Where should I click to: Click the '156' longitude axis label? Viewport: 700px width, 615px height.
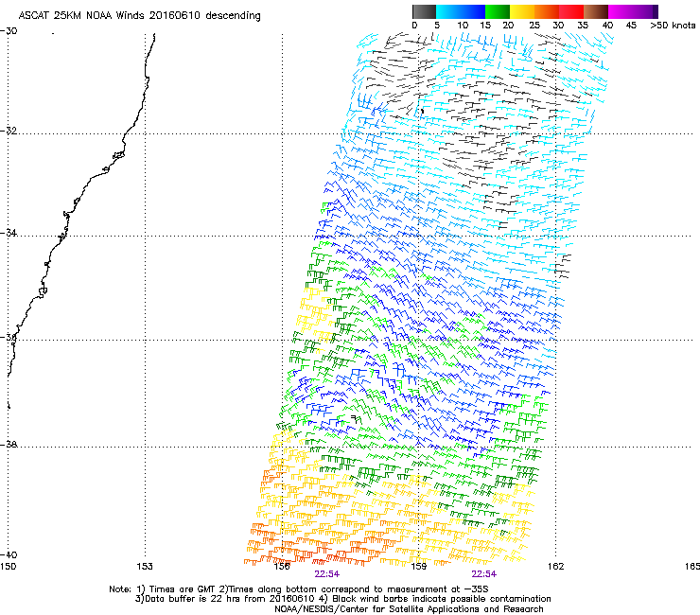point(282,567)
